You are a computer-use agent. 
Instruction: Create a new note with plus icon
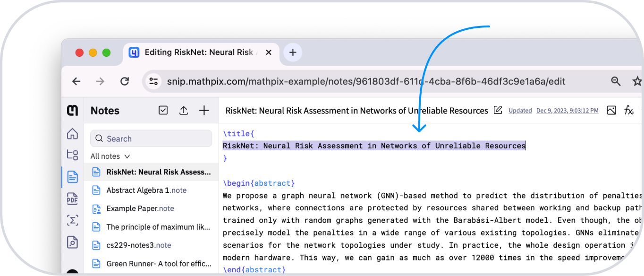coord(204,110)
